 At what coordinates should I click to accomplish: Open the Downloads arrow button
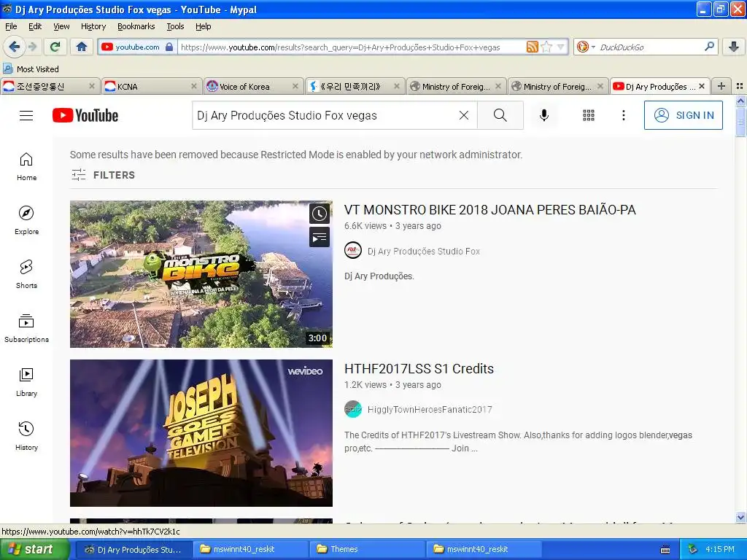coord(734,47)
